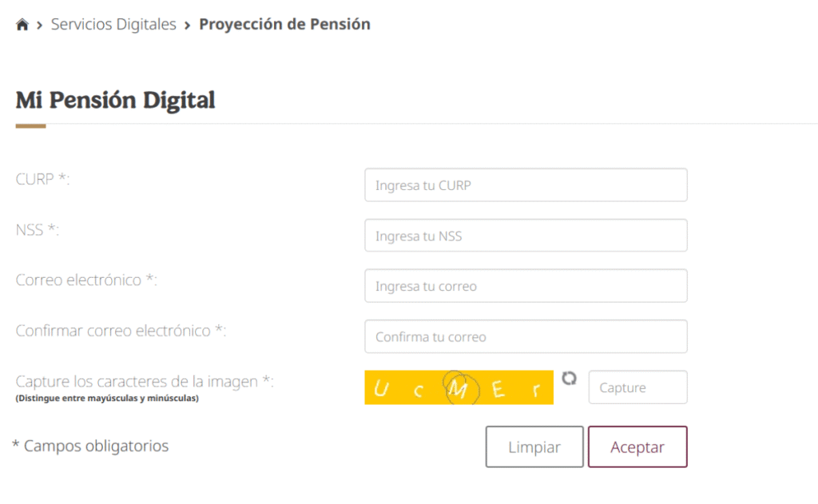Click the chevron before Proyección de Pensión
Viewport: 818px width, 504px height.
pos(185,25)
